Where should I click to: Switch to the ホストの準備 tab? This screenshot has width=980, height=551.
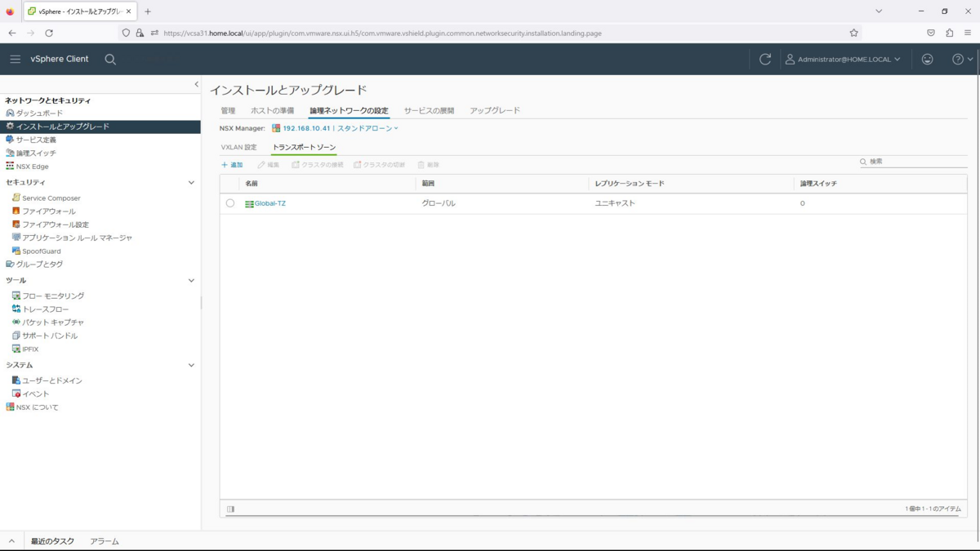coord(272,110)
